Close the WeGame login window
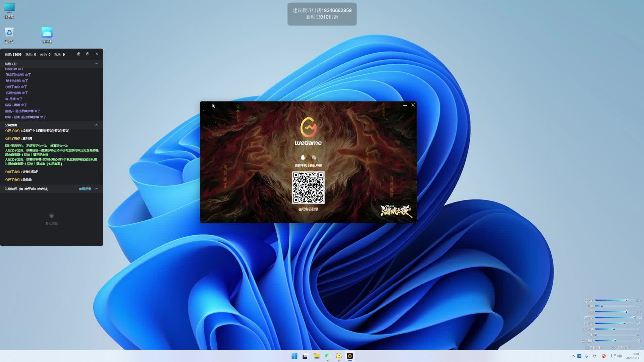Screen dimensions: 644x362 tap(413, 105)
